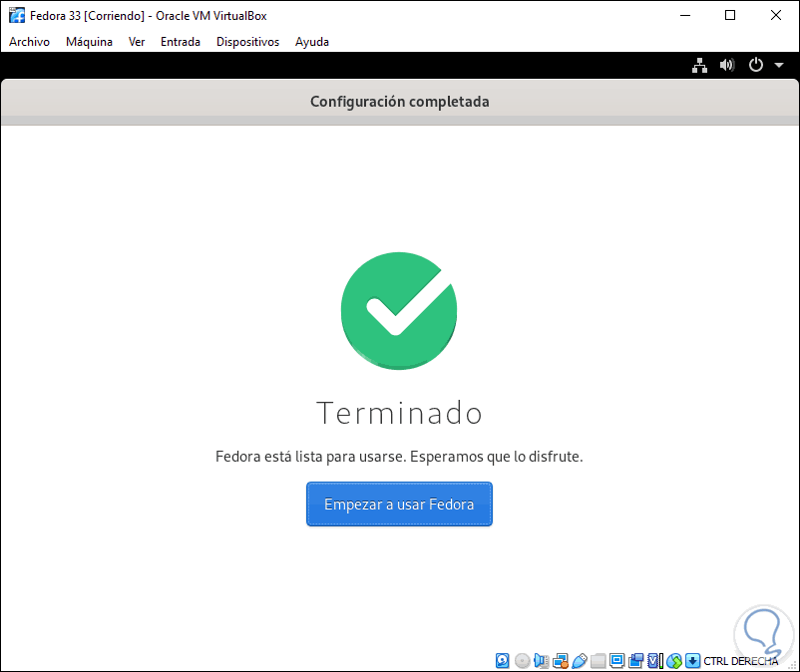This screenshot has height=672, width=800.
Task: Click the Terminado heading text
Action: tap(399, 413)
